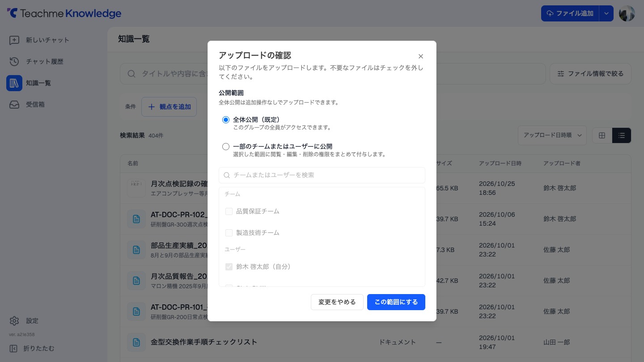Viewport: 644px width, 362px height.
Task: Click the chat history clock icon
Action: click(x=14, y=62)
